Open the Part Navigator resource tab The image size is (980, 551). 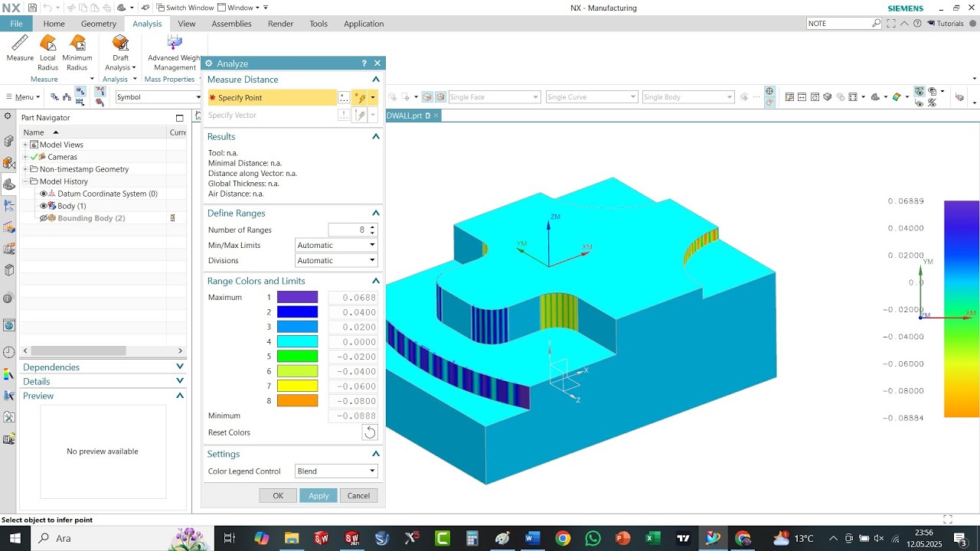(x=8, y=184)
